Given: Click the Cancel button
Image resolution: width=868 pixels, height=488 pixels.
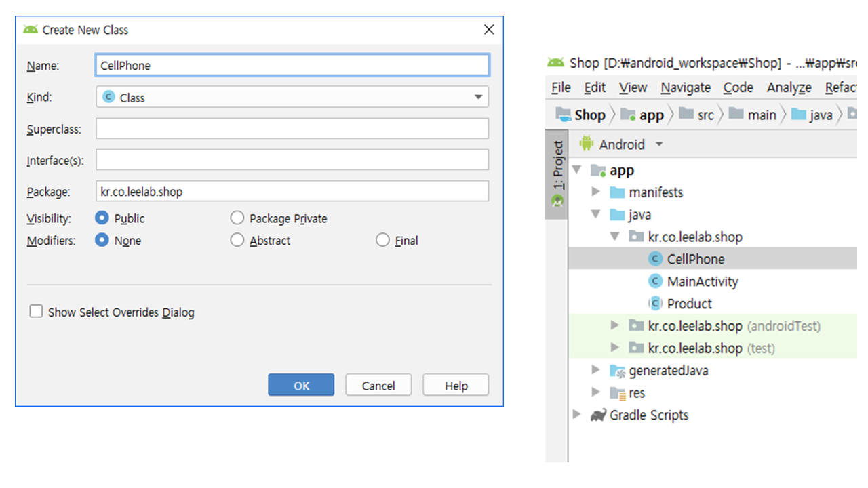Looking at the screenshot, I should point(378,385).
